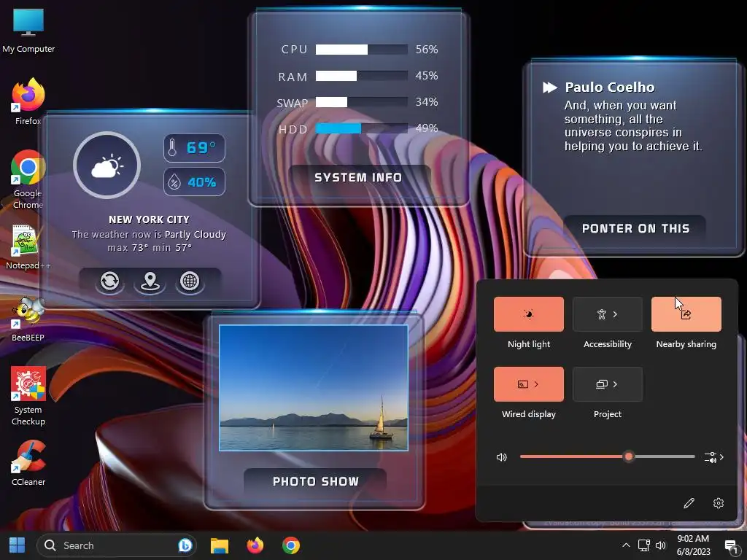Click the HDD usage bar
The width and height of the screenshot is (747, 560).
tap(362, 128)
